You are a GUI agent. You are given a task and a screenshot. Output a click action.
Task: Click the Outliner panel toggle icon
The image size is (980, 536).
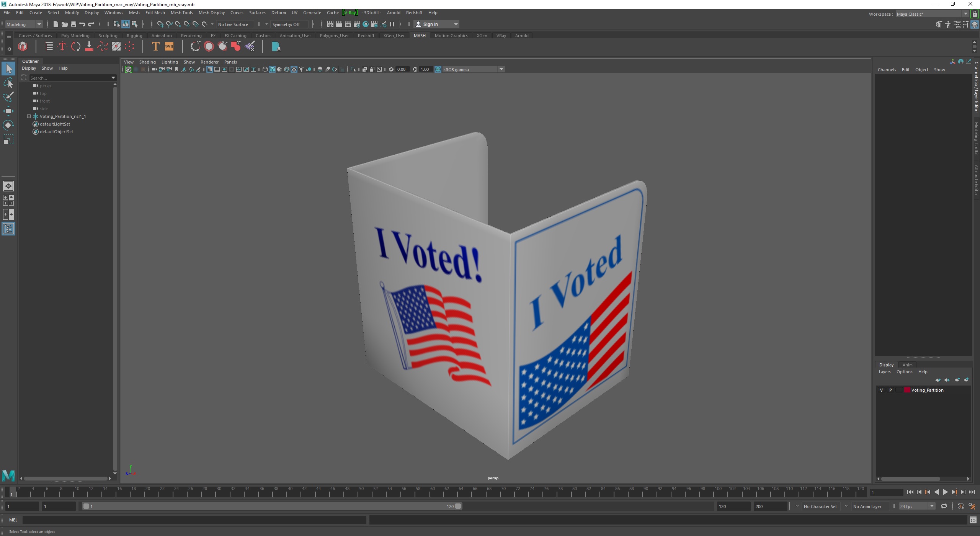(x=8, y=229)
